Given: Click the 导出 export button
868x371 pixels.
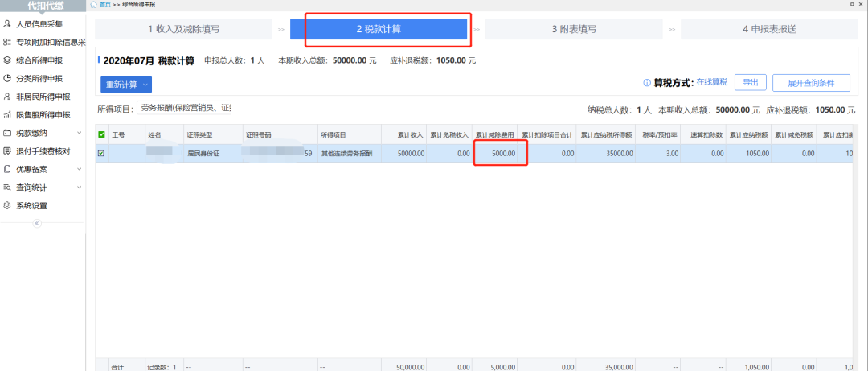Looking at the screenshot, I should click(x=749, y=83).
